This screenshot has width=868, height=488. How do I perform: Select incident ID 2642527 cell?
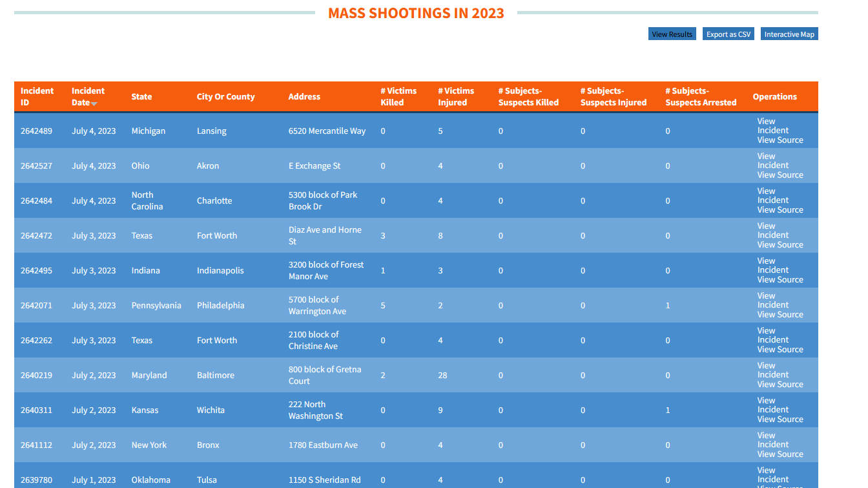36,166
